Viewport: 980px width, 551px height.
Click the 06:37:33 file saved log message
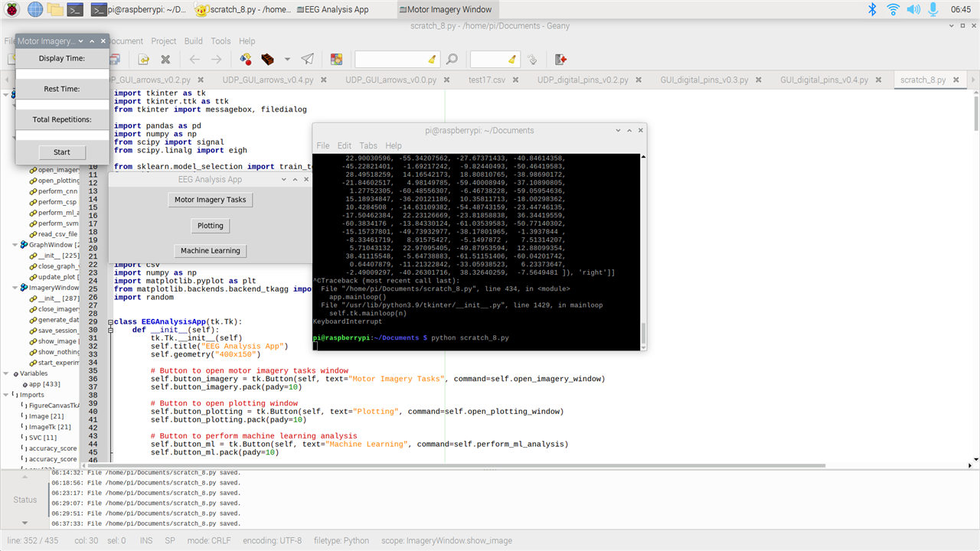[145, 523]
